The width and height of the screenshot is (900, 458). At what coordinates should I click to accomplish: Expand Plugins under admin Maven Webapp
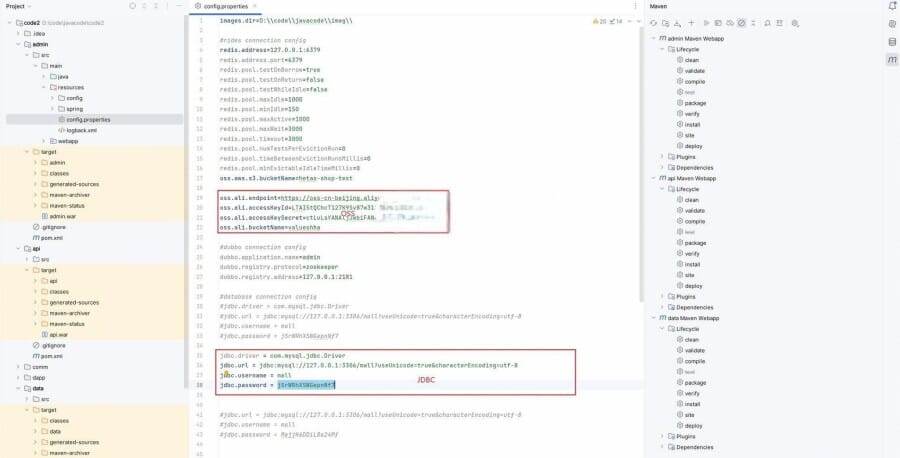pos(662,156)
